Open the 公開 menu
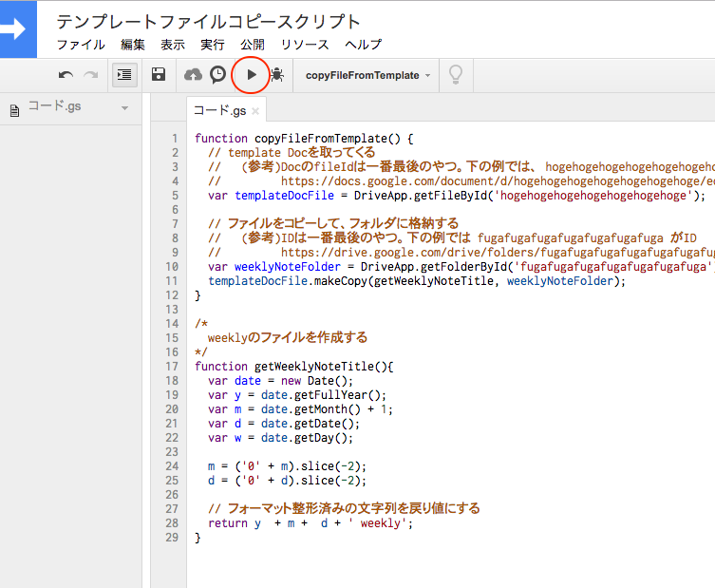 (x=253, y=45)
